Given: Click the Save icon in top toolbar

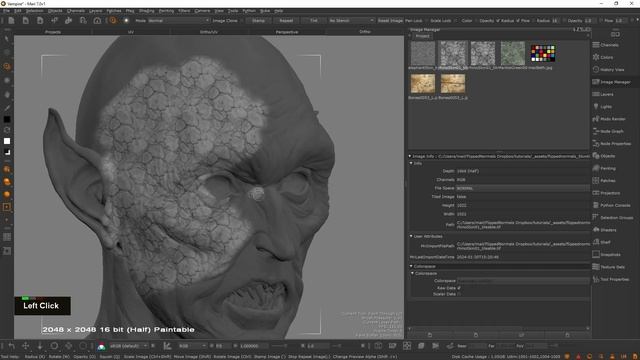Looking at the screenshot, I should tap(40, 20).
